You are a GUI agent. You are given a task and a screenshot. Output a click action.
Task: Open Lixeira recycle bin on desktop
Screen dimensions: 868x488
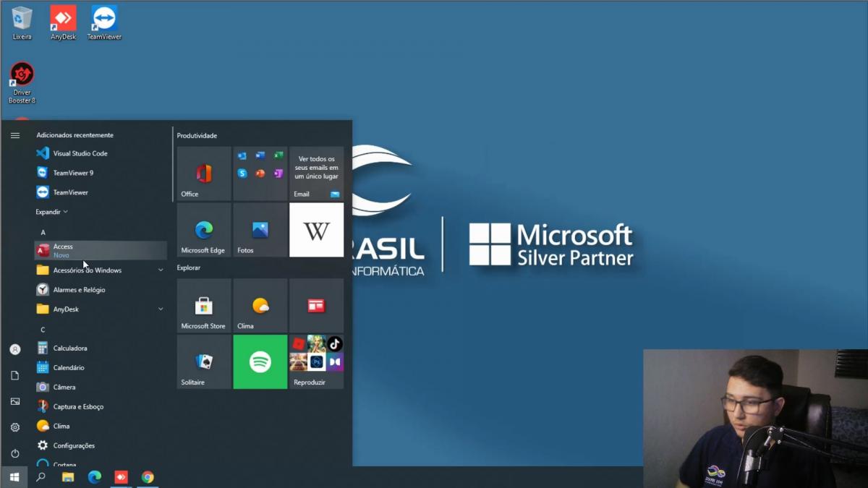(22, 22)
